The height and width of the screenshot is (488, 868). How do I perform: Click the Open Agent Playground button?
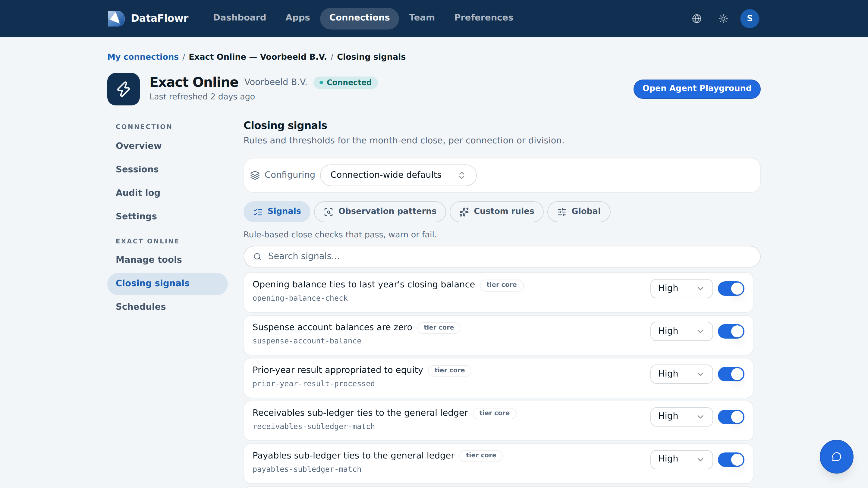click(697, 89)
